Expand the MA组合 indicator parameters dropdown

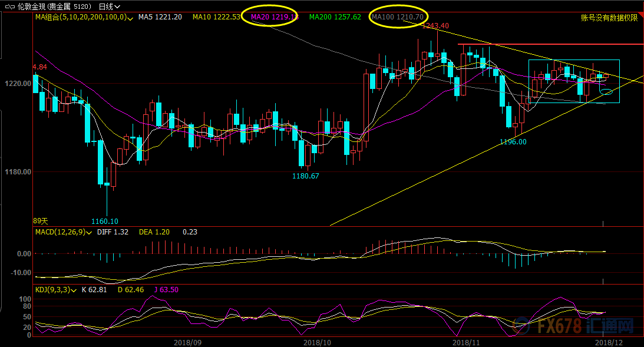131,17
